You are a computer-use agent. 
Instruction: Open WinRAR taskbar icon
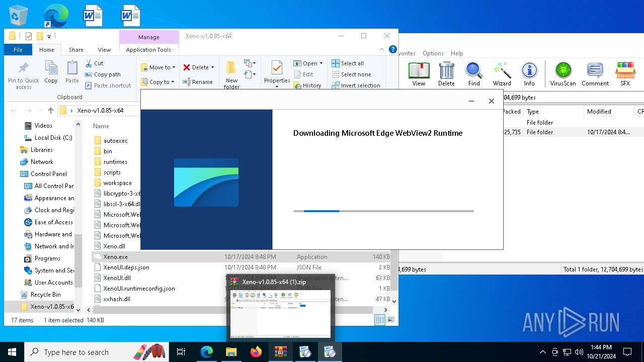pyautogui.click(x=281, y=352)
